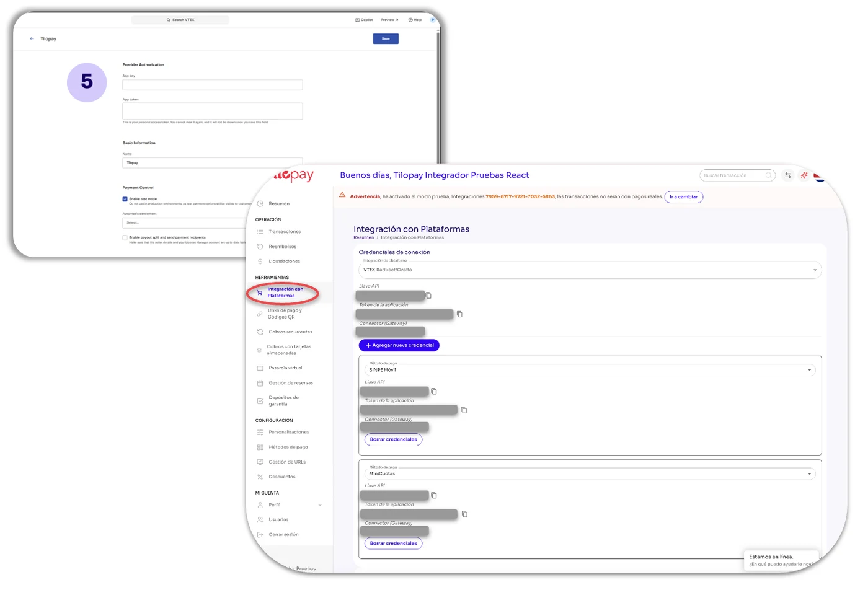
Task: Click the Usuarios people icon
Action: pos(260,520)
